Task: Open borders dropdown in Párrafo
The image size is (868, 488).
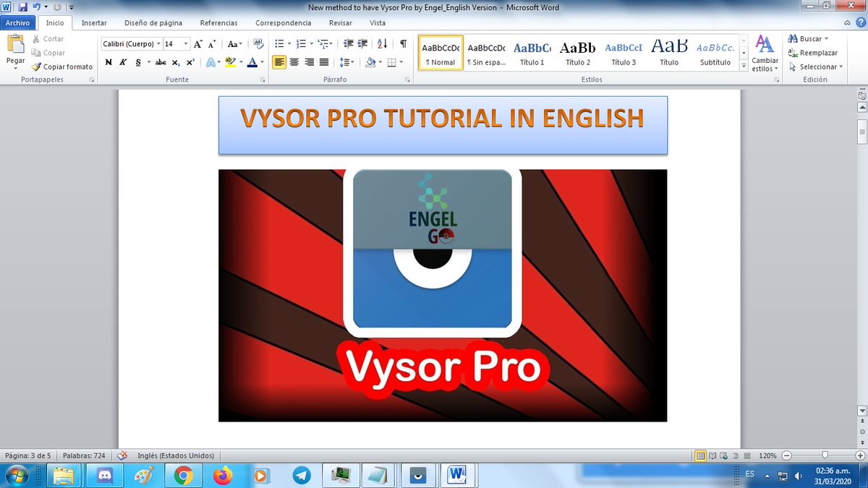Action: tap(401, 62)
